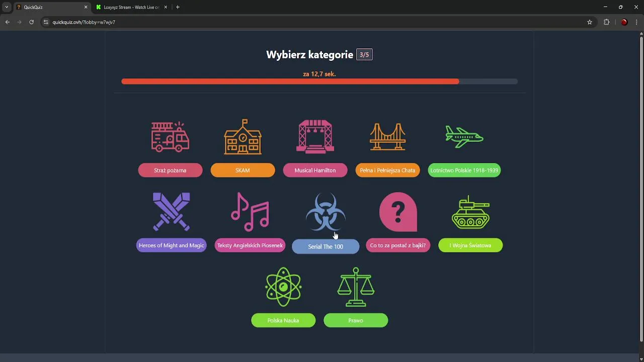Image resolution: width=644 pixels, height=362 pixels.
Task: Pick the Co to za postać z bajki? button
Action: click(x=398, y=245)
